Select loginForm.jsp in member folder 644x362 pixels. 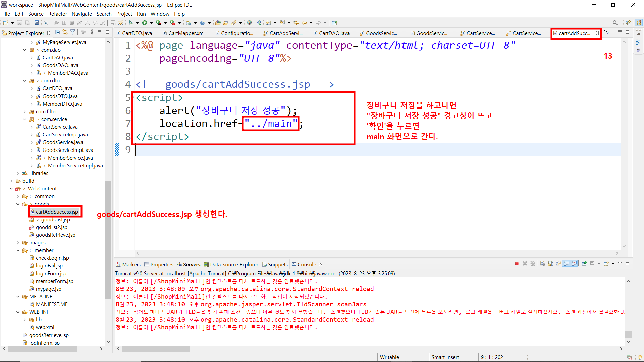[x=51, y=274]
